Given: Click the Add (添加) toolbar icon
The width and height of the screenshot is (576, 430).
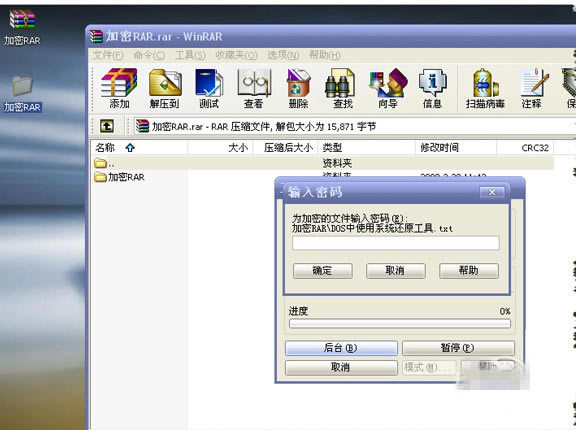Looking at the screenshot, I should (119, 88).
